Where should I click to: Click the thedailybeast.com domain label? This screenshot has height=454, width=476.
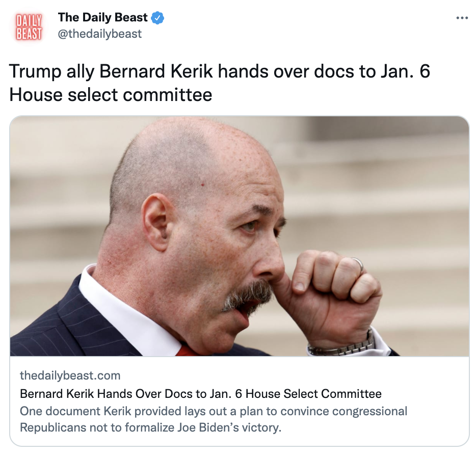pos(70,375)
